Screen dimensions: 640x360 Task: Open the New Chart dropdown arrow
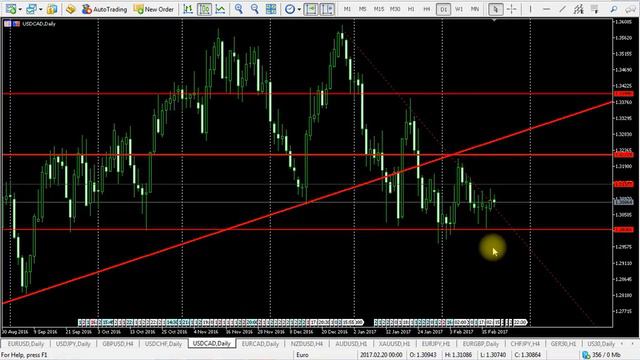click(20, 9)
